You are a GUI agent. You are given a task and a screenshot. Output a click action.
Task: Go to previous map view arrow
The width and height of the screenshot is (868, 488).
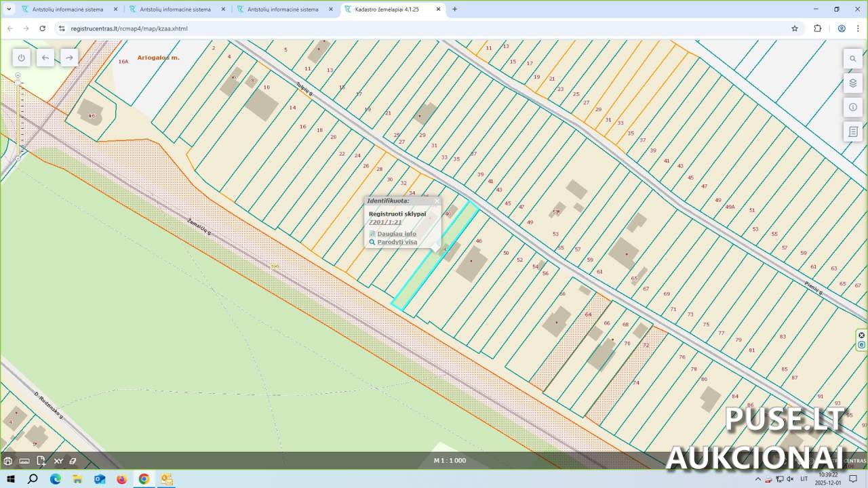pos(45,58)
